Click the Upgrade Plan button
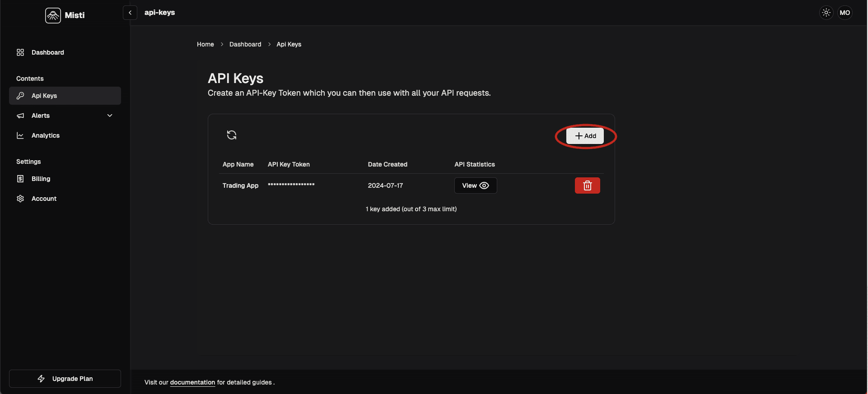The width and height of the screenshot is (868, 394). pyautogui.click(x=65, y=379)
